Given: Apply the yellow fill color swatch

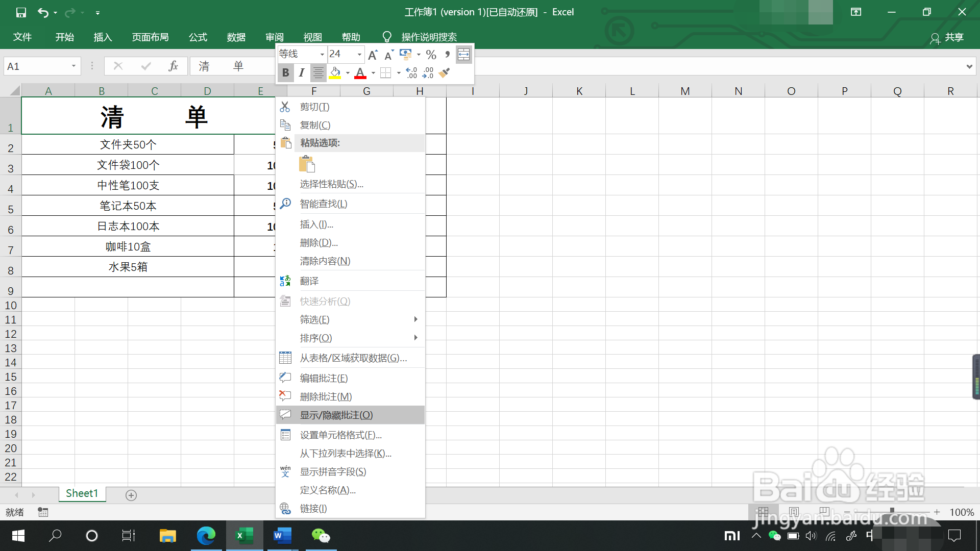Looking at the screenshot, I should (x=335, y=73).
